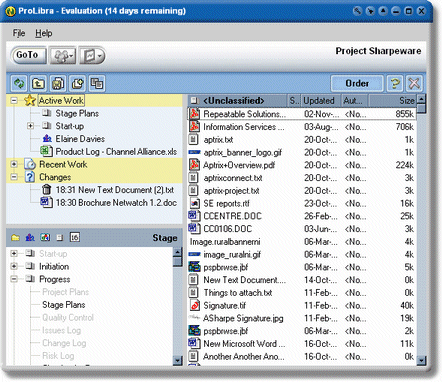Click the Aut... column header
Viewport: 442px width, 382px height.
[355, 100]
